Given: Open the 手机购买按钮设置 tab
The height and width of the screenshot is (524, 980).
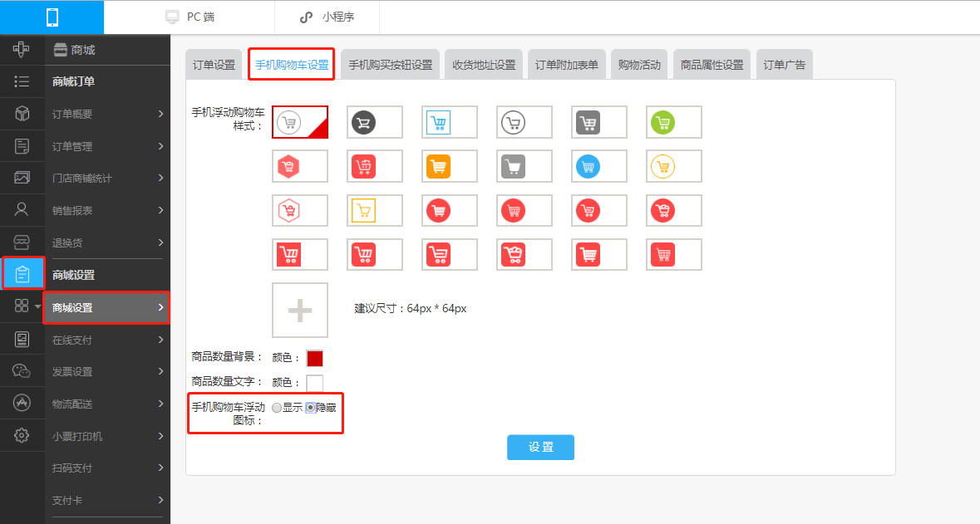Looking at the screenshot, I should [391, 64].
